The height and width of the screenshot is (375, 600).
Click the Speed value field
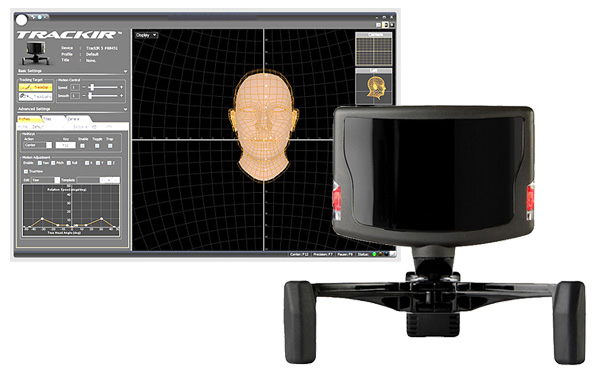75,87
